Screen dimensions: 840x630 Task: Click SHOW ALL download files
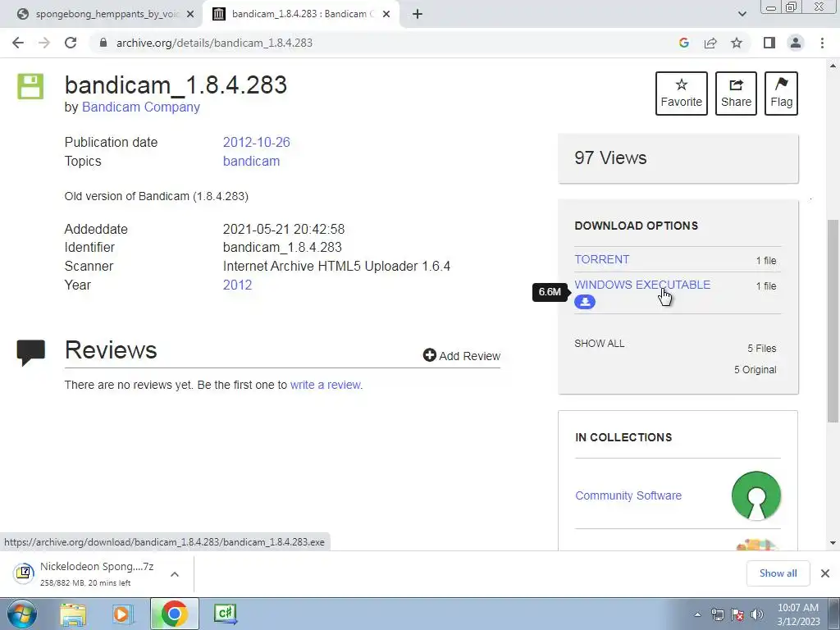click(x=600, y=344)
